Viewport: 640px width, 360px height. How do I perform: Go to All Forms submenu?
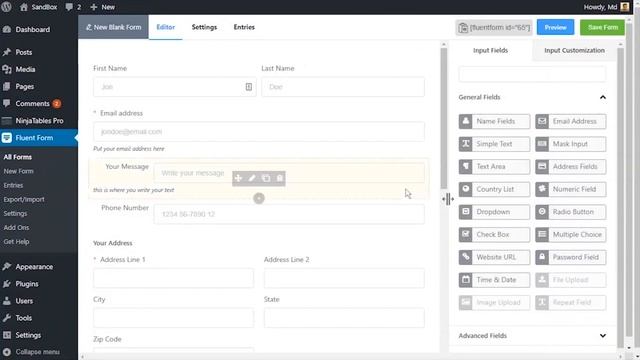(18, 157)
